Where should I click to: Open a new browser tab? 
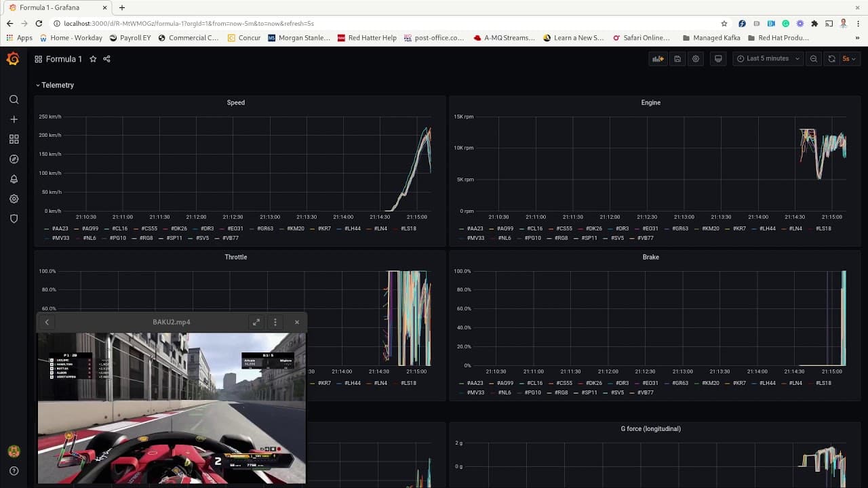122,7
